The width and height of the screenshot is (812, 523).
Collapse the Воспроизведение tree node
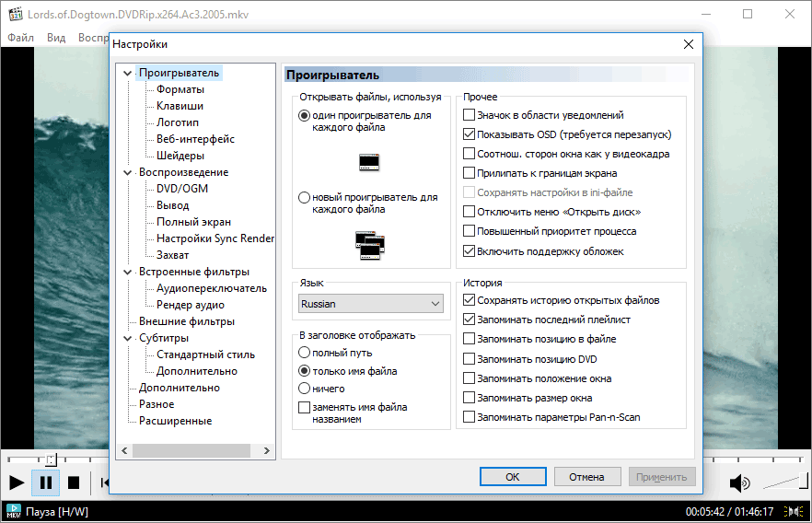[127, 172]
